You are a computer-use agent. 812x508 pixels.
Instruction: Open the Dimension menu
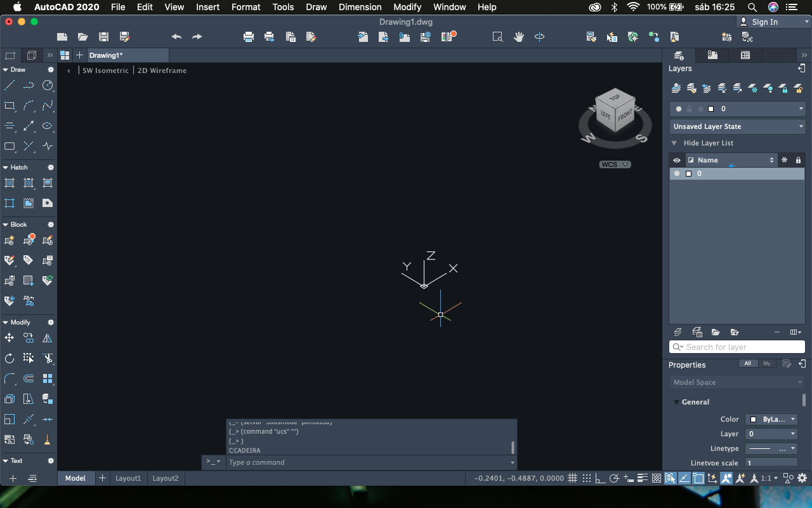point(360,7)
